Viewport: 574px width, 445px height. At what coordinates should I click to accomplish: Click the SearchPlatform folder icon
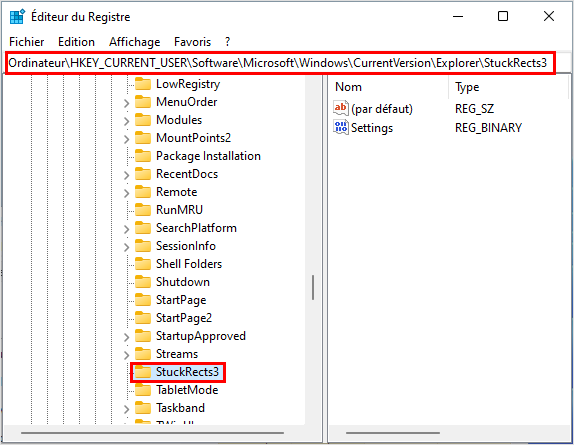click(143, 228)
